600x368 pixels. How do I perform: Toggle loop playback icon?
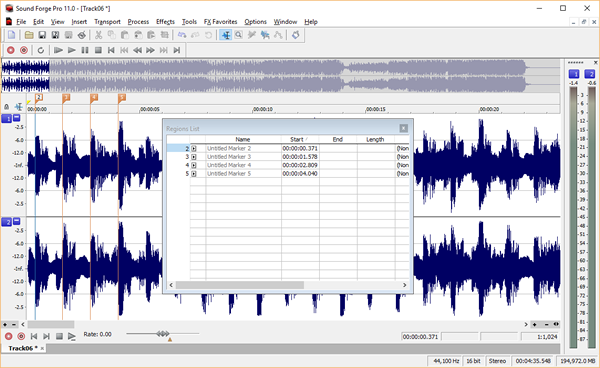tap(41, 50)
